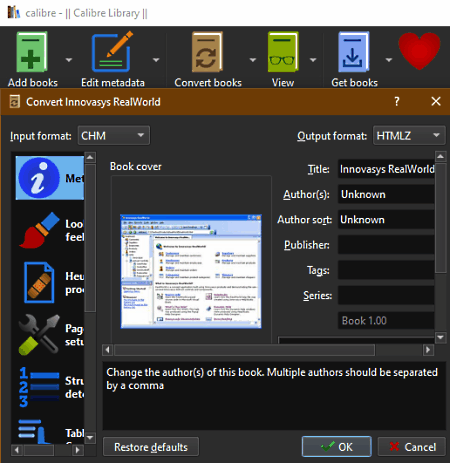Click the OK button

point(337,447)
